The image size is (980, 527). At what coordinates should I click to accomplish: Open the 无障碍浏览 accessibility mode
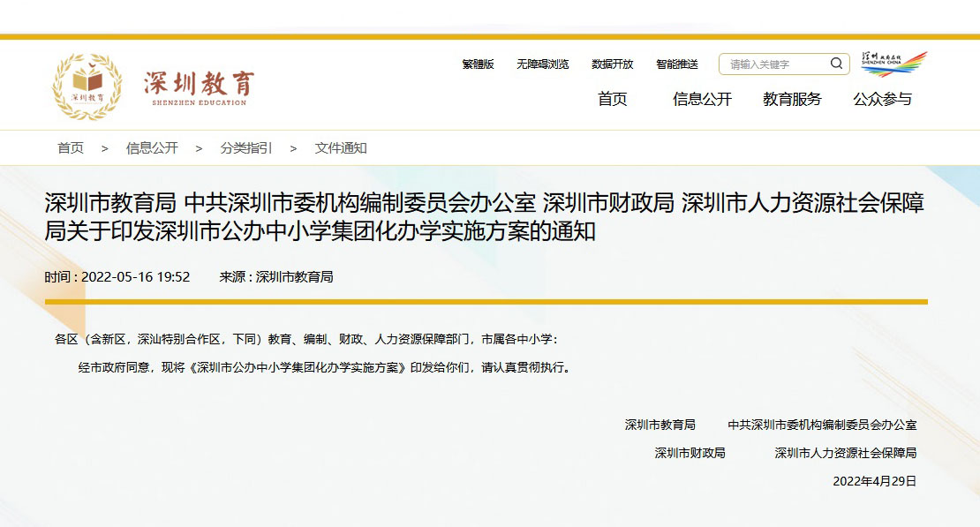pos(543,64)
